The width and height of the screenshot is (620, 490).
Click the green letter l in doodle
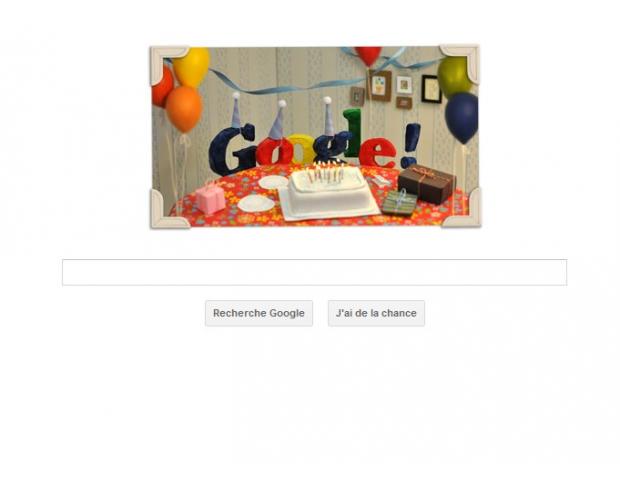pos(352,133)
